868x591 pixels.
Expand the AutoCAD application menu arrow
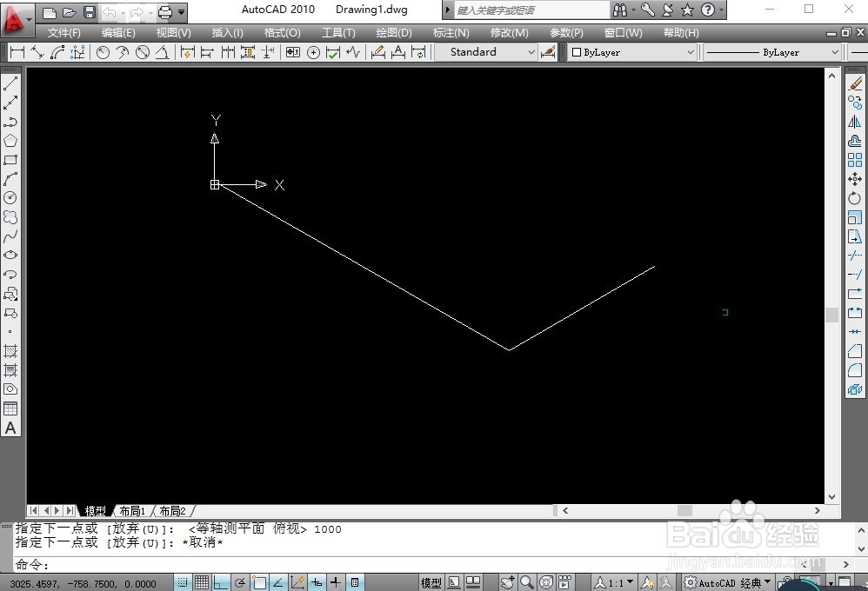(x=30, y=19)
